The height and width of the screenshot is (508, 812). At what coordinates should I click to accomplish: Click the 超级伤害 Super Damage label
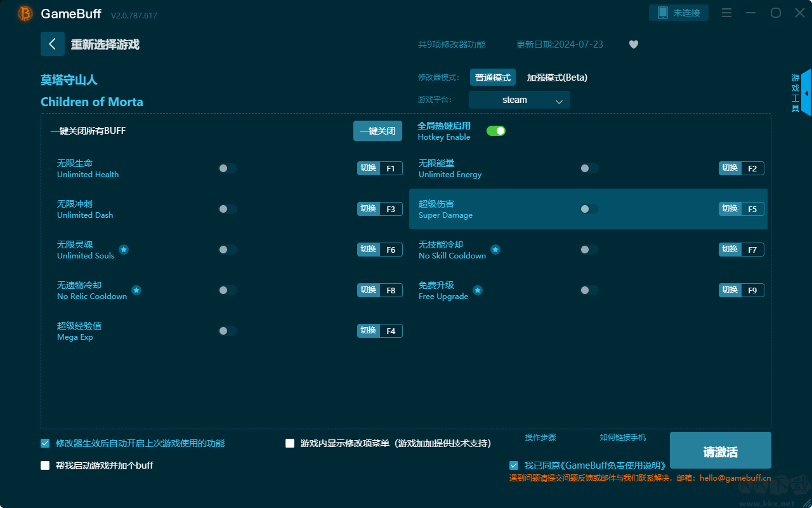pos(445,209)
